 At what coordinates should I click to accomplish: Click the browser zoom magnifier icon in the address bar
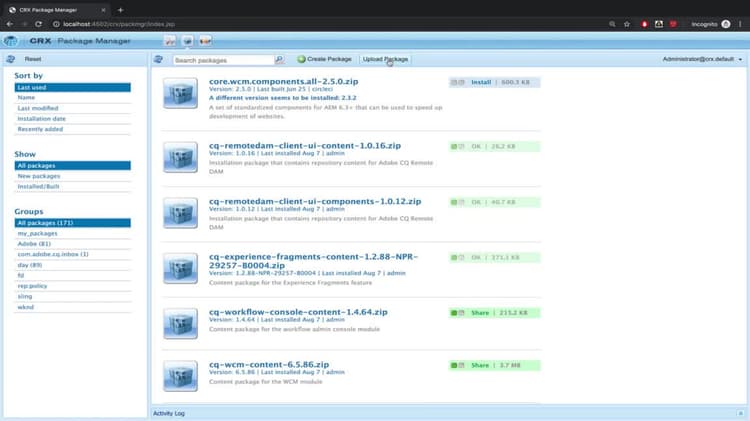click(612, 24)
